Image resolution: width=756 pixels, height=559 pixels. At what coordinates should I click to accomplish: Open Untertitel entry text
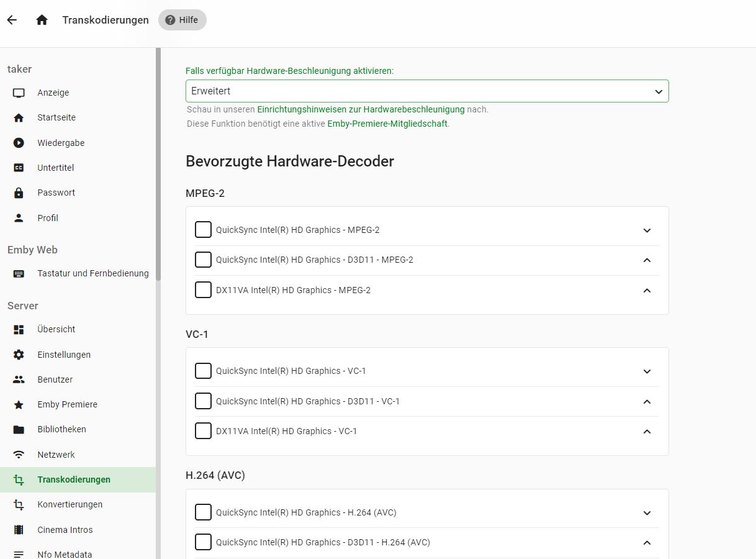tap(55, 168)
